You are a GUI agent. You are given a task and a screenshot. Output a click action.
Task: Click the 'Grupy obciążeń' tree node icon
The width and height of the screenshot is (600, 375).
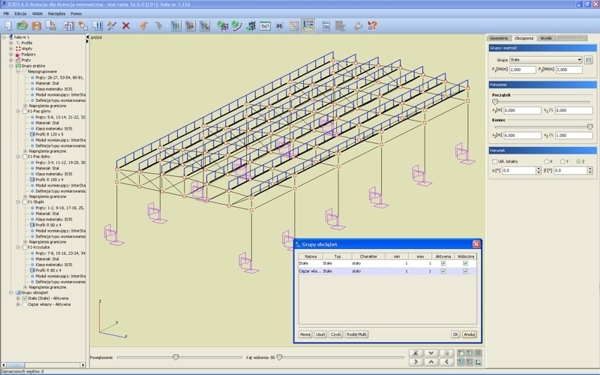coord(18,293)
